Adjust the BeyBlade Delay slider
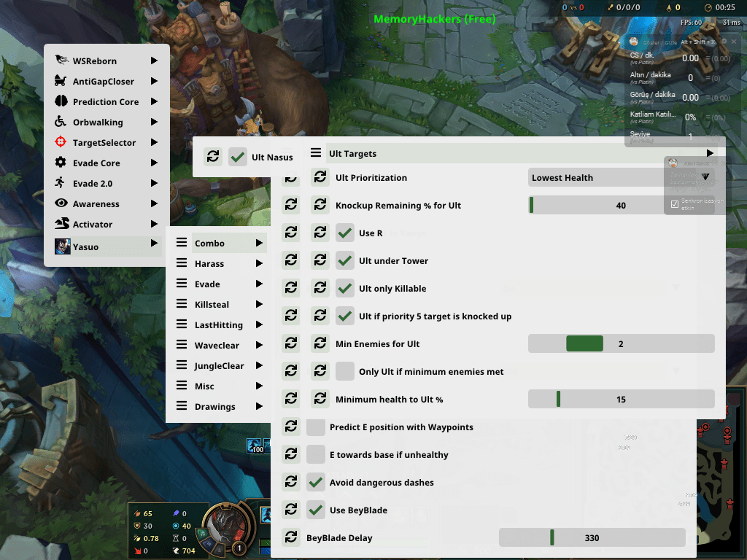The width and height of the screenshot is (747, 560). tap(592, 537)
